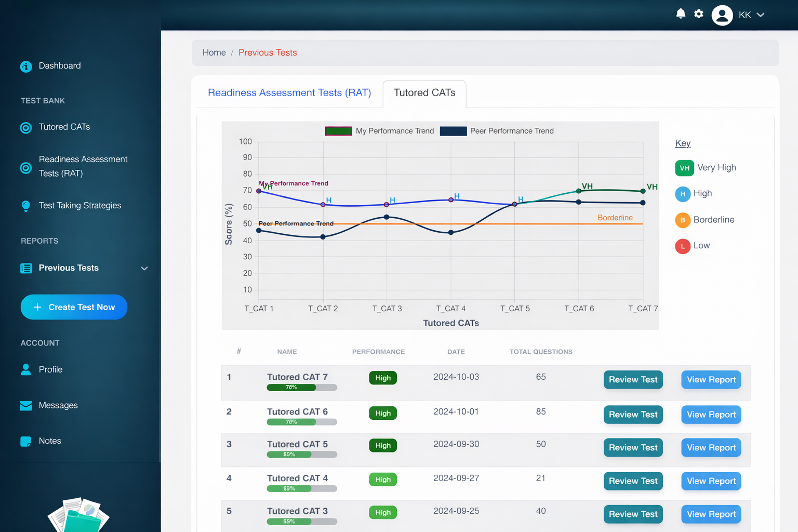Click Review Test for Tutored CAT 7
This screenshot has height=532, width=798.
(633, 380)
